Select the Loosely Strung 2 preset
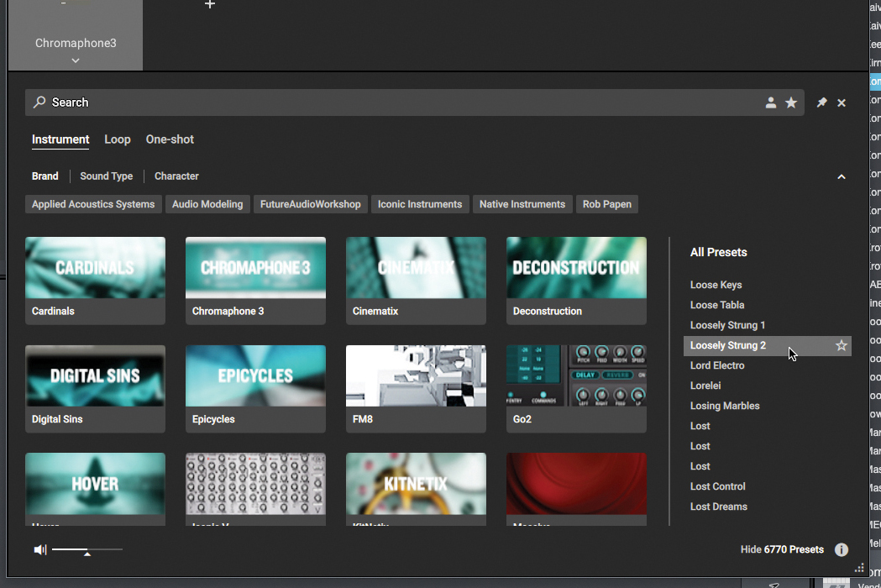Viewport: 881px width, 588px height. (x=767, y=345)
